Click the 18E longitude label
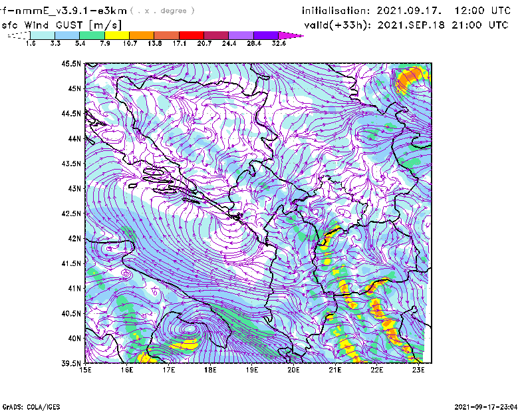Viewport: 532px width, 411px height. coord(210,370)
